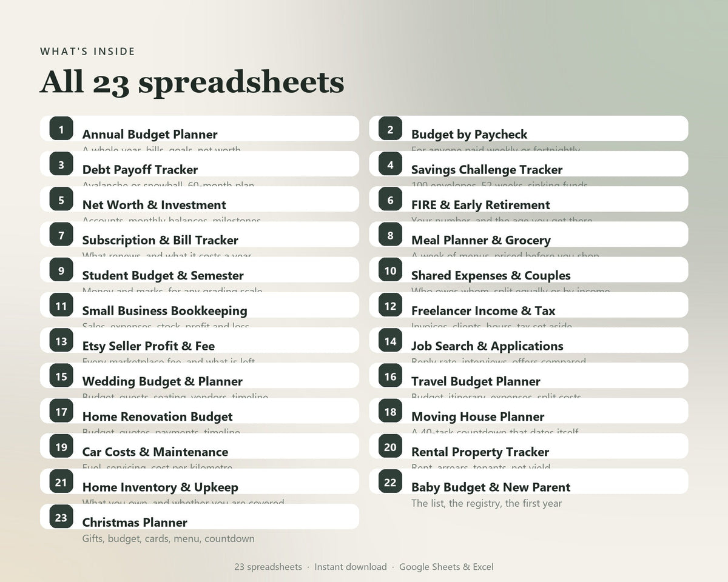Click number badge 19 beside Car Costs & Maintenance
Image resolution: width=728 pixels, height=582 pixels.
point(61,447)
